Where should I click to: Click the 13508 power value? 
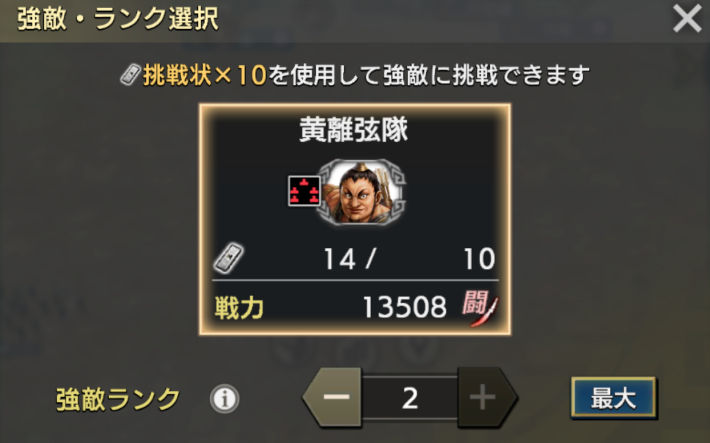pyautogui.click(x=405, y=308)
